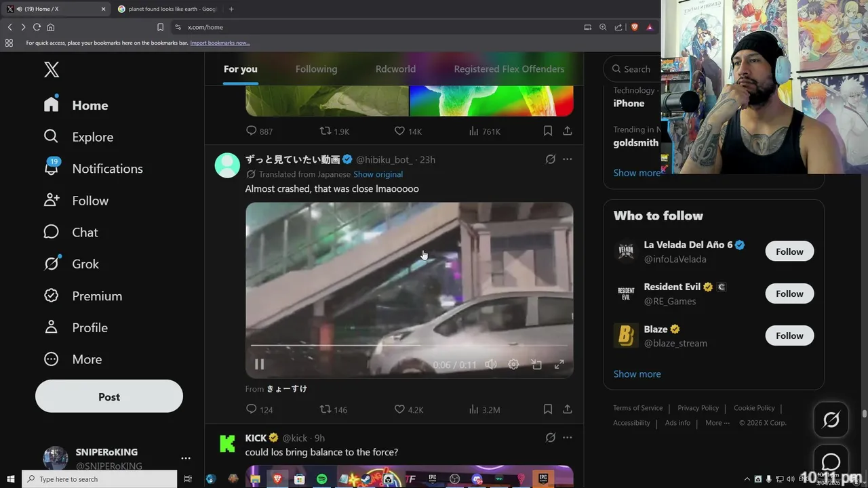
Task: Repost the post with 1.9K reposts
Action: pyautogui.click(x=325, y=131)
